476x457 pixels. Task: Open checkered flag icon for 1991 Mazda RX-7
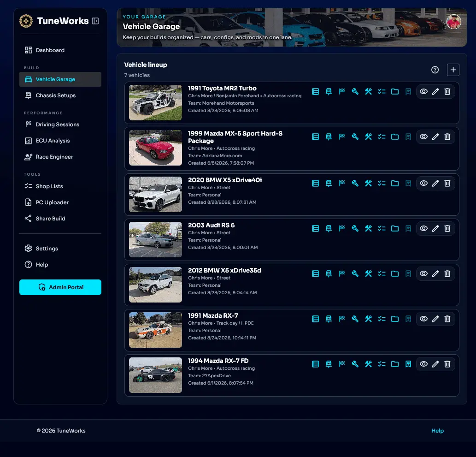click(x=342, y=319)
